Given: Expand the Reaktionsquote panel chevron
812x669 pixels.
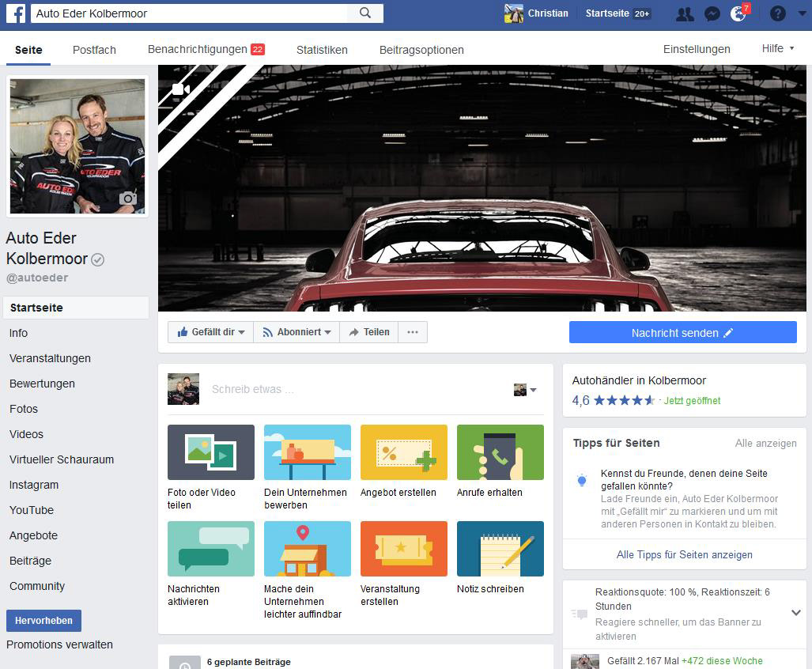Looking at the screenshot, I should (x=795, y=613).
